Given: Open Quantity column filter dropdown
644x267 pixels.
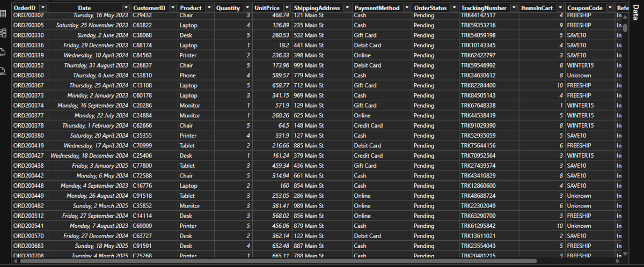Looking at the screenshot, I should 247,8.
